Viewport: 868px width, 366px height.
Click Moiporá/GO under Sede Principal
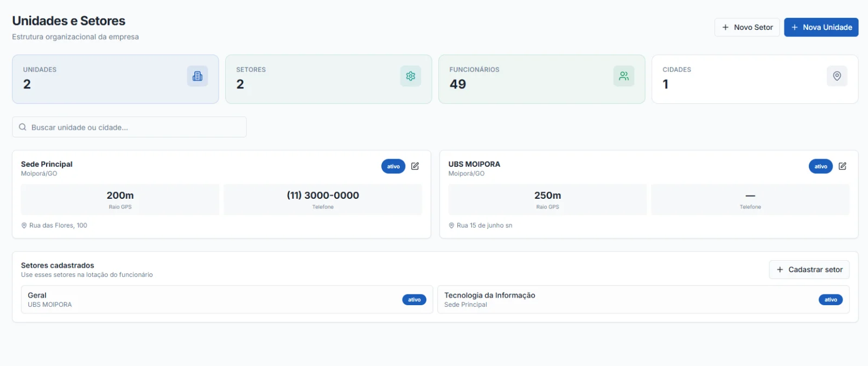click(39, 174)
